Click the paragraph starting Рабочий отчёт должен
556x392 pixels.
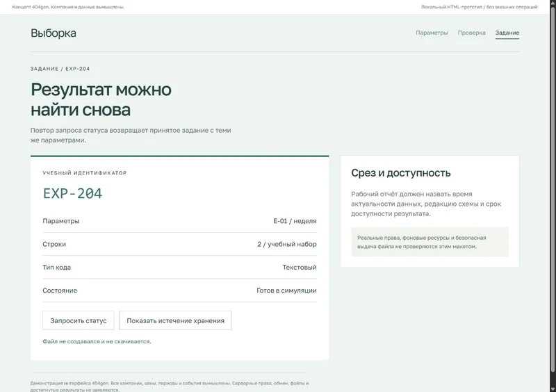(x=426, y=204)
